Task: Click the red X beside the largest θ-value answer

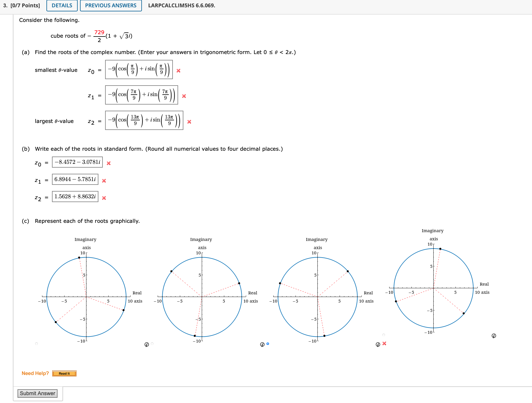Action: [x=189, y=122]
